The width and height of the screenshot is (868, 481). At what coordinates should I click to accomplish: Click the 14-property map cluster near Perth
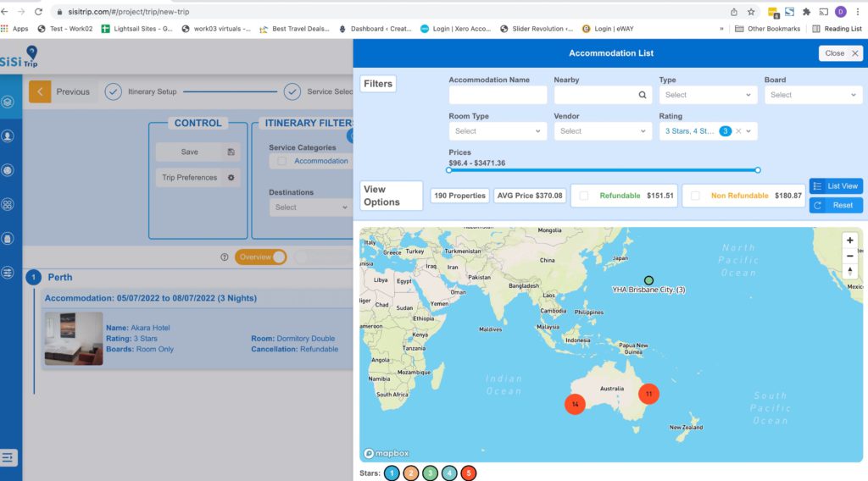point(575,405)
